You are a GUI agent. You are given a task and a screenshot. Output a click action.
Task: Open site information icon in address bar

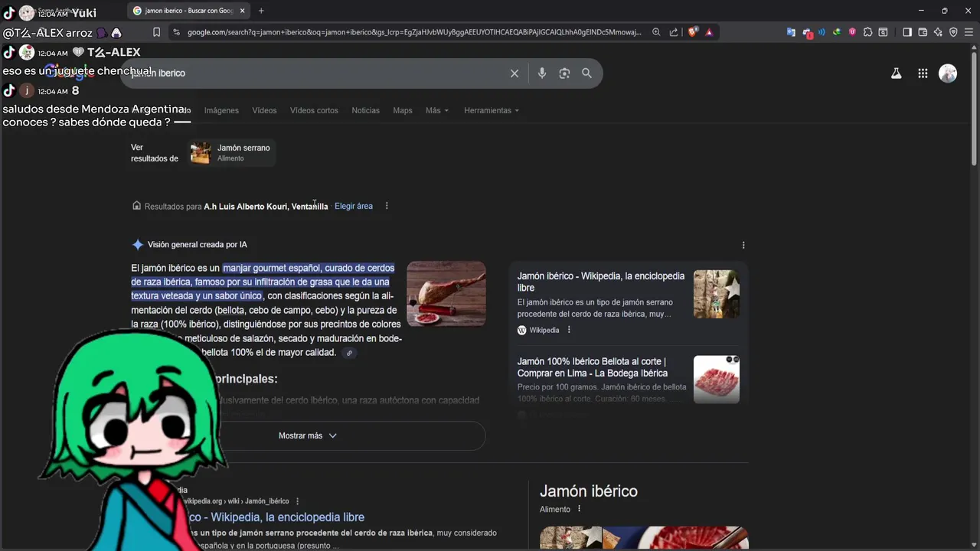coord(177,32)
